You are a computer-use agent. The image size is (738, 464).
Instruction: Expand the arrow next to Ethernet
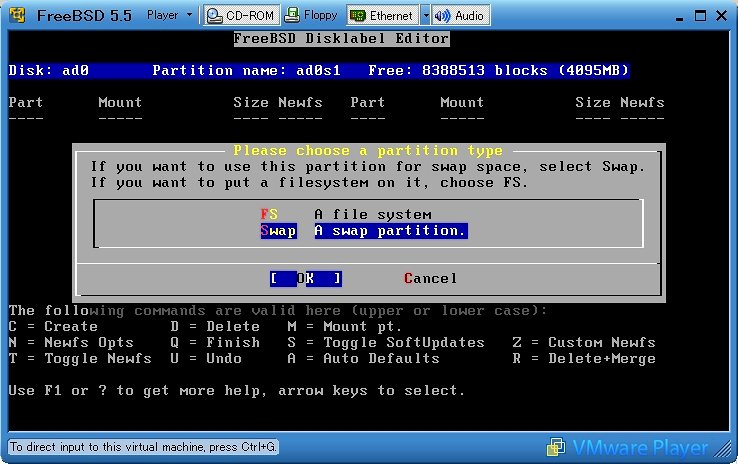(x=425, y=15)
